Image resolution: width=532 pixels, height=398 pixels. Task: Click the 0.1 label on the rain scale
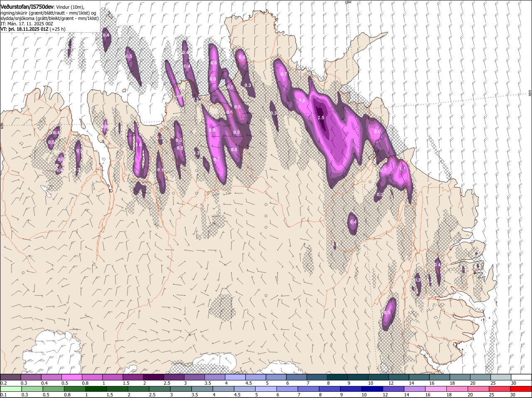point(3,395)
